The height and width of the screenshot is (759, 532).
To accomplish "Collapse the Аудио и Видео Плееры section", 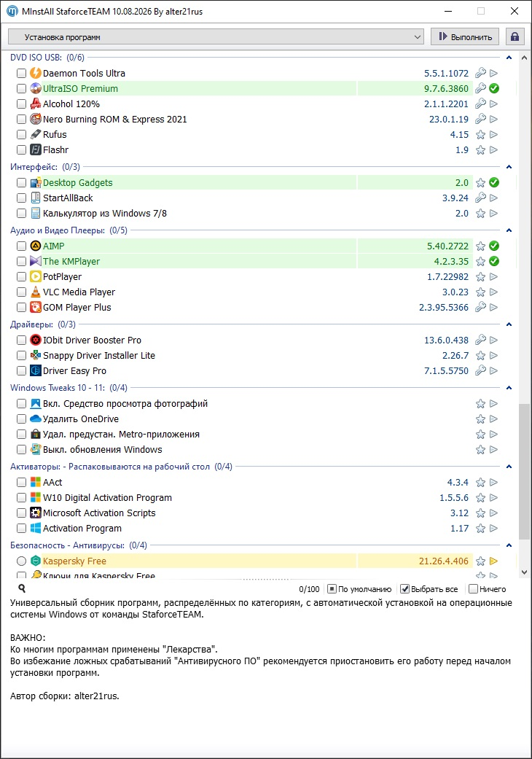I will [x=509, y=230].
